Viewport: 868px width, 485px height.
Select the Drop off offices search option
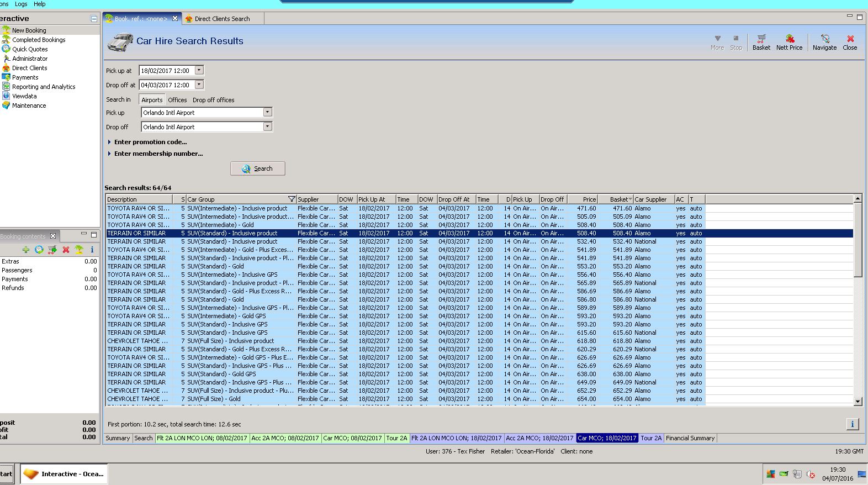click(x=213, y=100)
